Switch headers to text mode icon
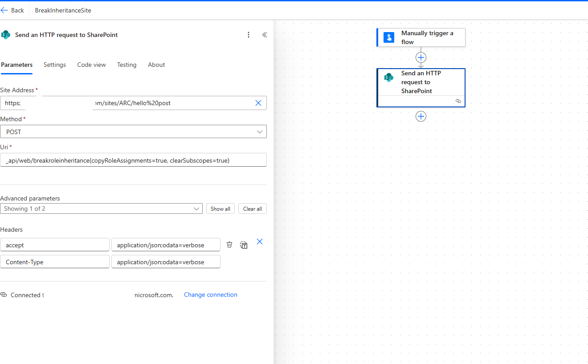Viewport: 588px width, 364px height. [244, 245]
